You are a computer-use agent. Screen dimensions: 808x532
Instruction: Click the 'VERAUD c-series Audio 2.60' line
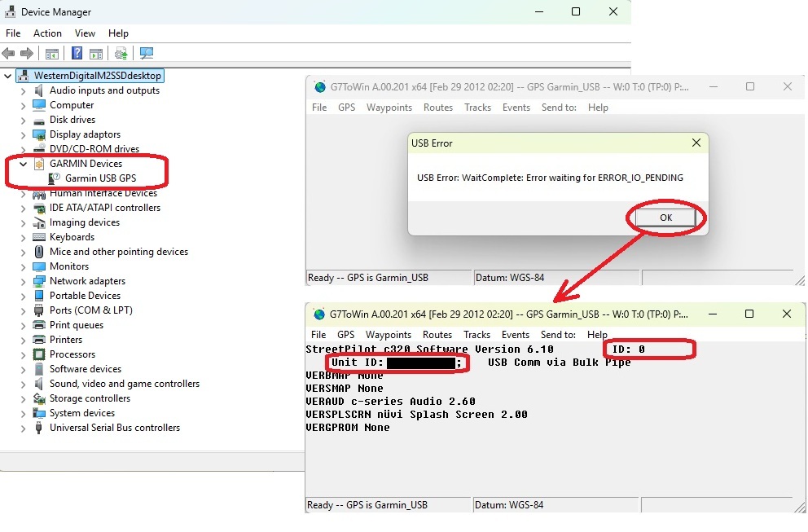391,402
